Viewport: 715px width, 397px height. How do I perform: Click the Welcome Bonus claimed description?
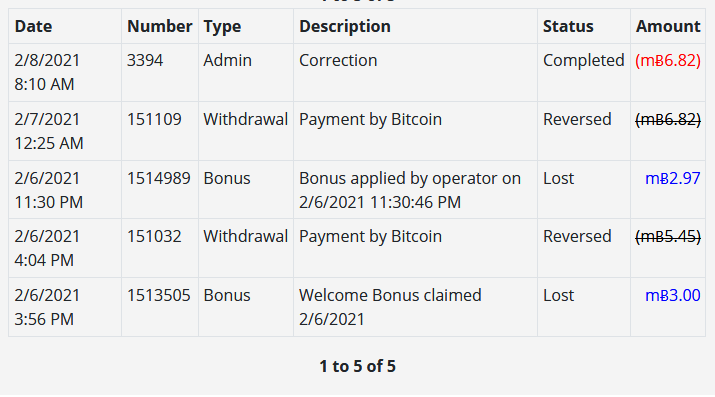[390, 307]
